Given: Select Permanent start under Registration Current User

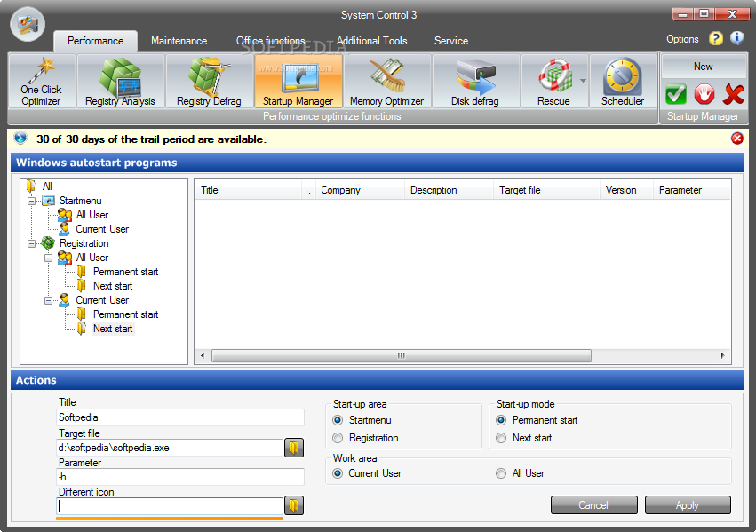Looking at the screenshot, I should (125, 314).
